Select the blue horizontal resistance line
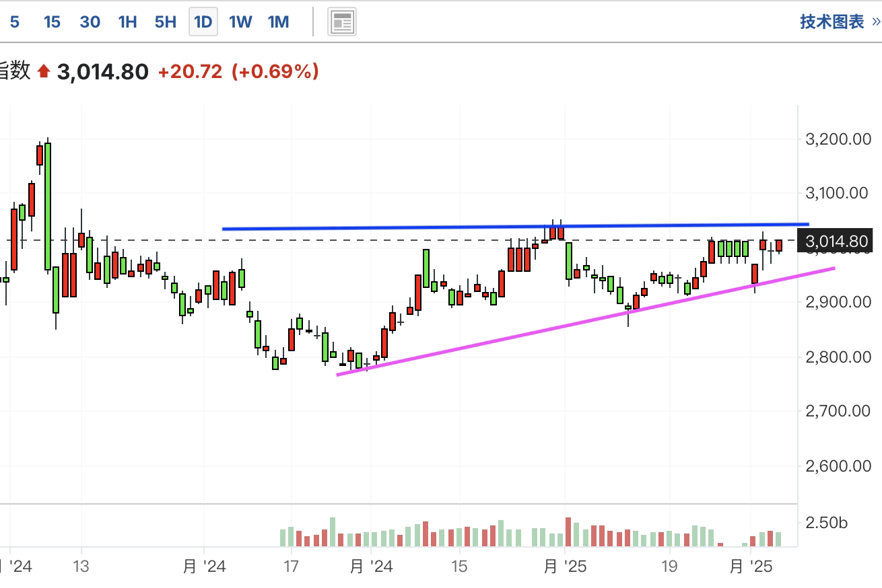The width and height of the screenshot is (882, 588). click(515, 227)
